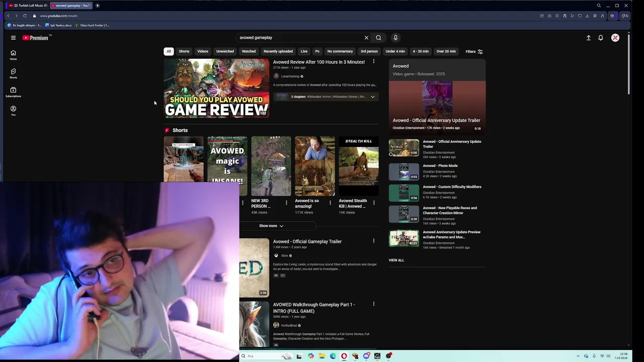The image size is (644, 362).
Task: Open the Tibia Hunt Finder bookmark
Action: (x=92, y=25)
